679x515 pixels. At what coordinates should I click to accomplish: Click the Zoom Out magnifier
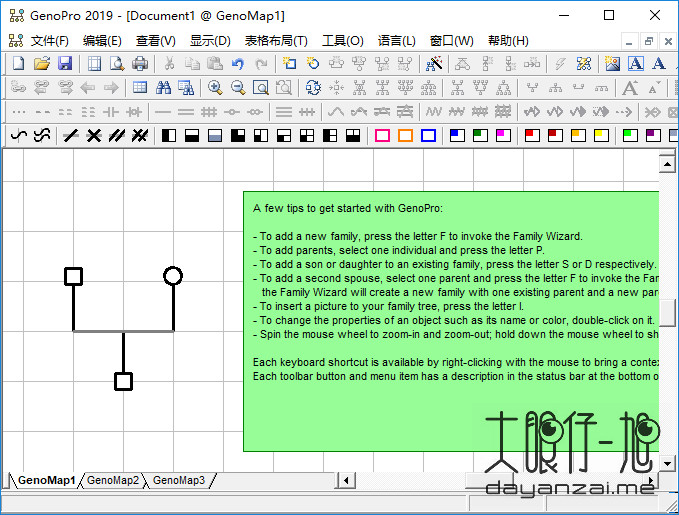pyautogui.click(x=238, y=88)
